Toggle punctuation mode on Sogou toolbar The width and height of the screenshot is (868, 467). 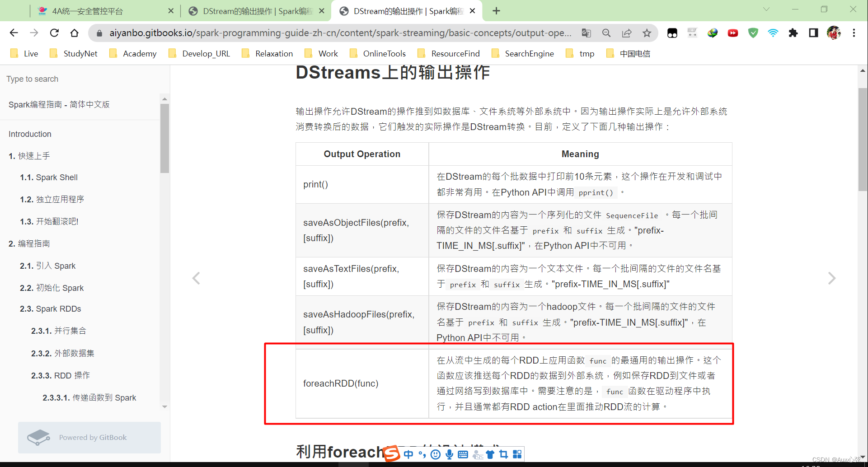(x=422, y=454)
